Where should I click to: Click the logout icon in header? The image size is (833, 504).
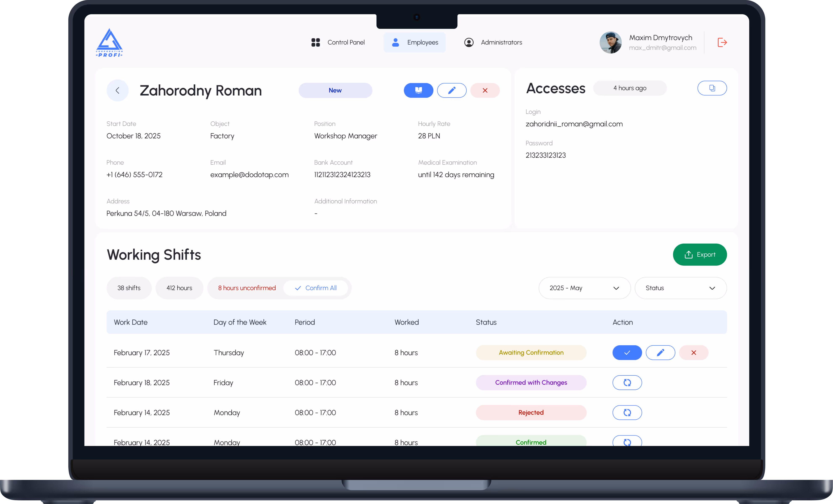point(722,42)
